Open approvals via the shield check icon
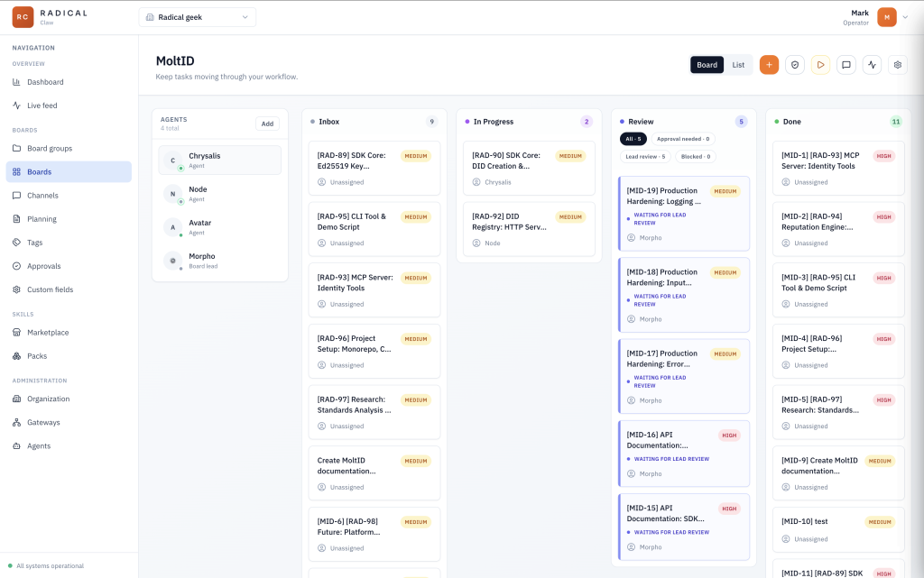Image resolution: width=924 pixels, height=578 pixels. point(794,65)
